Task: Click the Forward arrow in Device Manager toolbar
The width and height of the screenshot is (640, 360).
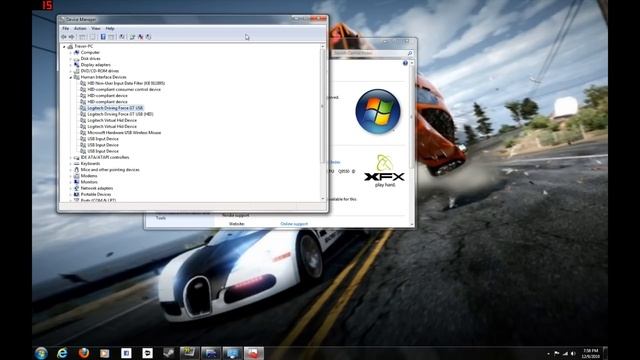Action: point(71,37)
